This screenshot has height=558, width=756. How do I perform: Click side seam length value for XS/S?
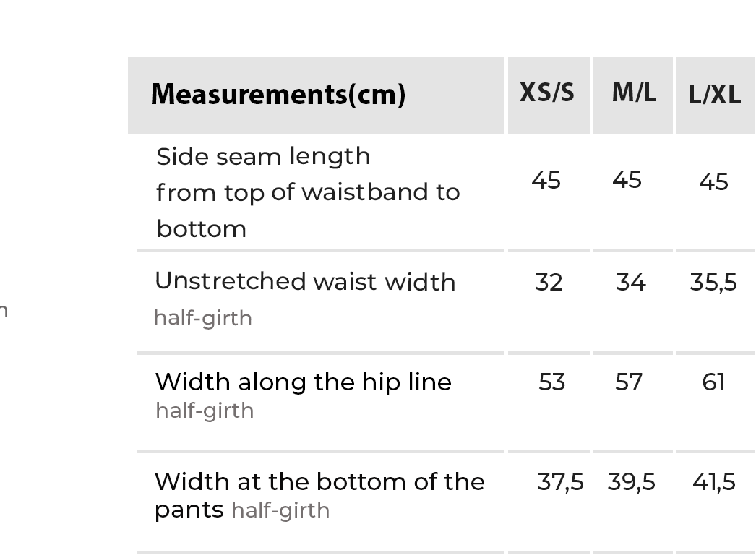click(x=546, y=180)
